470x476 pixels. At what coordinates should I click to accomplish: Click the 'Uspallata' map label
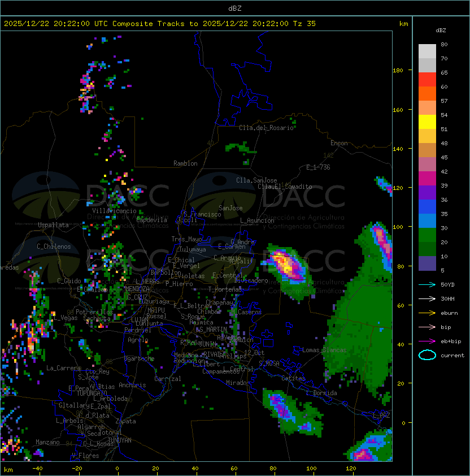53,225
